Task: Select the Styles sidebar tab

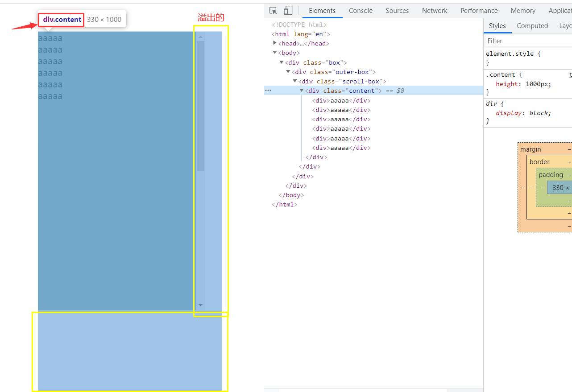Action: coord(497,26)
